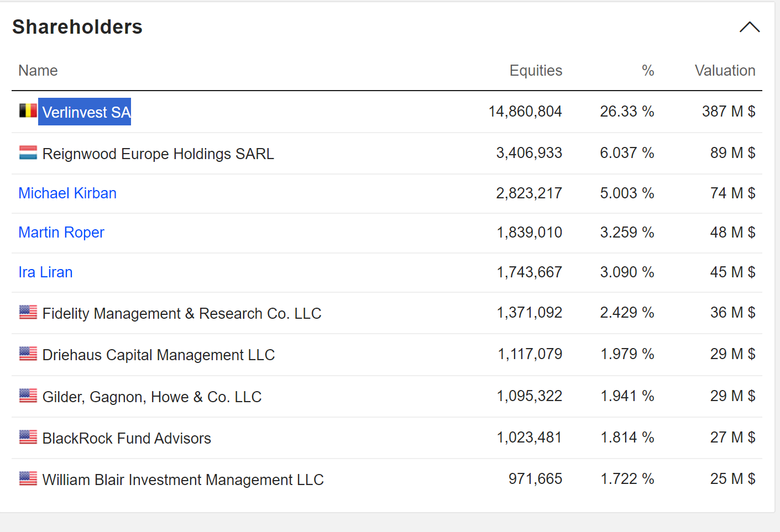
Task: Click the Luxembourg flag beside Reignwood Europe Holdings
Action: [28, 152]
